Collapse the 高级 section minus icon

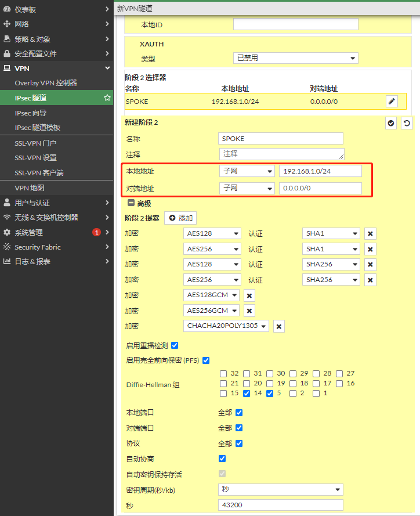tap(131, 204)
